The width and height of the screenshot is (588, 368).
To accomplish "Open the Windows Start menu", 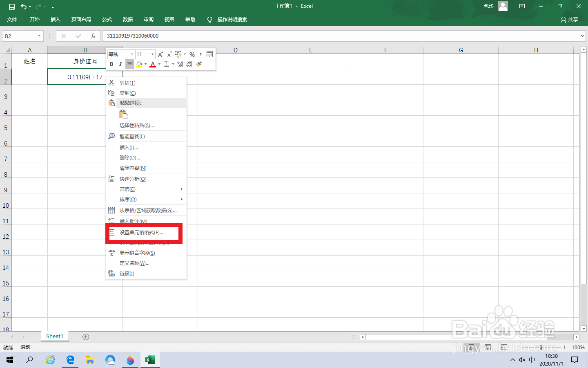I will click(10, 360).
